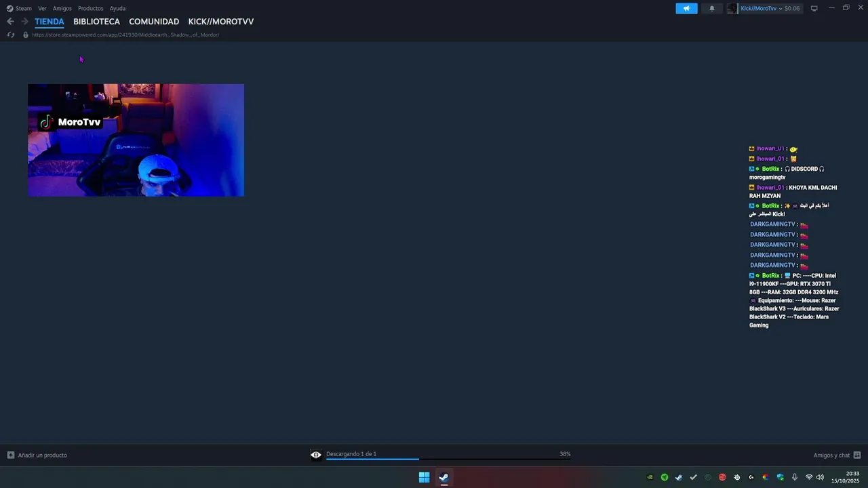Image resolution: width=868 pixels, height=488 pixels.
Task: Open the Ayuda menu
Action: (117, 8)
